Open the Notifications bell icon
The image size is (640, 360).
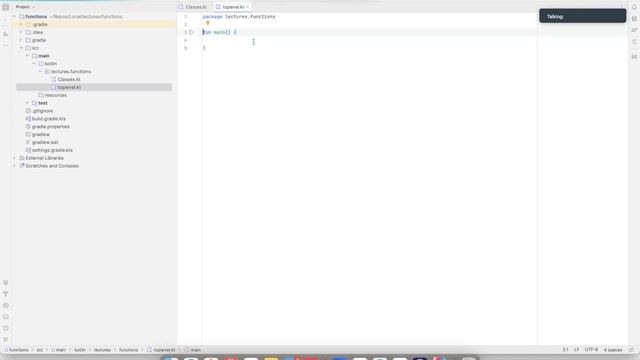pyautogui.click(x=634, y=7)
